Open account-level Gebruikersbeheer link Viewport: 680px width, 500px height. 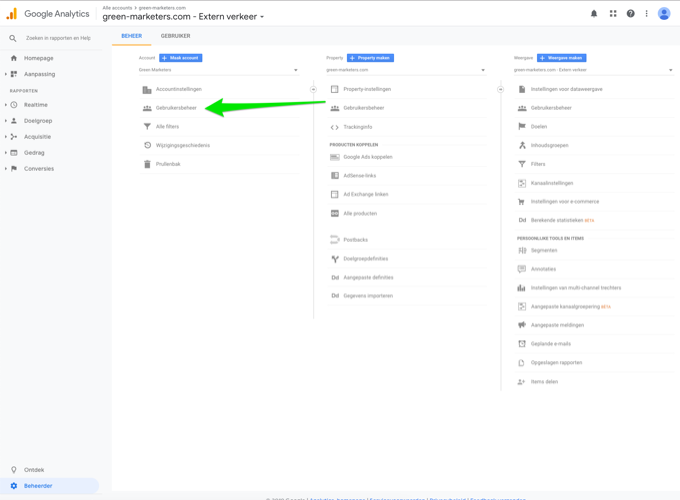click(x=176, y=108)
